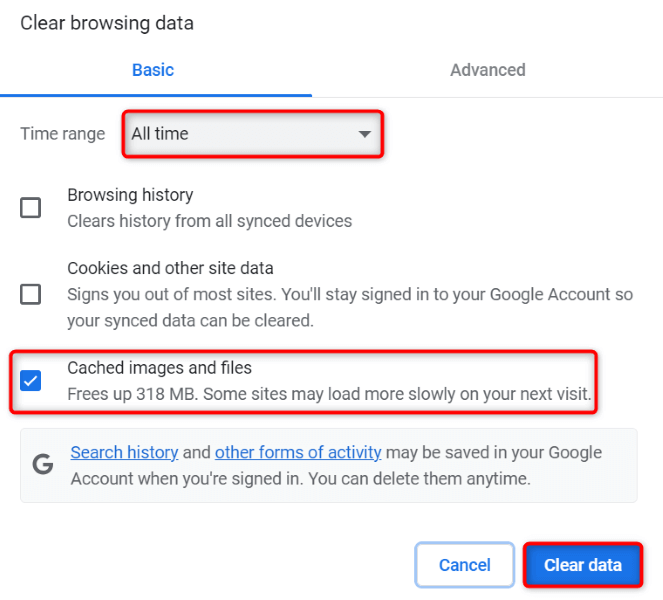Open the Time range dropdown showing All time
The width and height of the screenshot is (663, 600).
coord(251,134)
